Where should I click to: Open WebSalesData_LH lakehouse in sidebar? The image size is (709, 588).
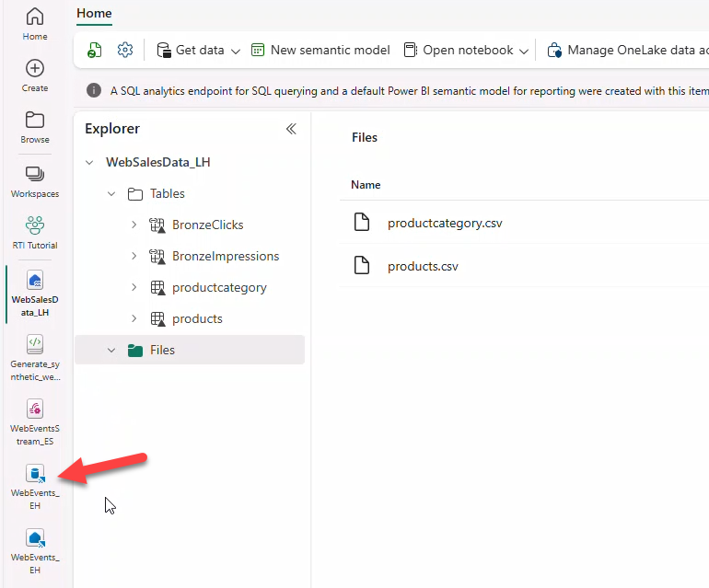35,294
